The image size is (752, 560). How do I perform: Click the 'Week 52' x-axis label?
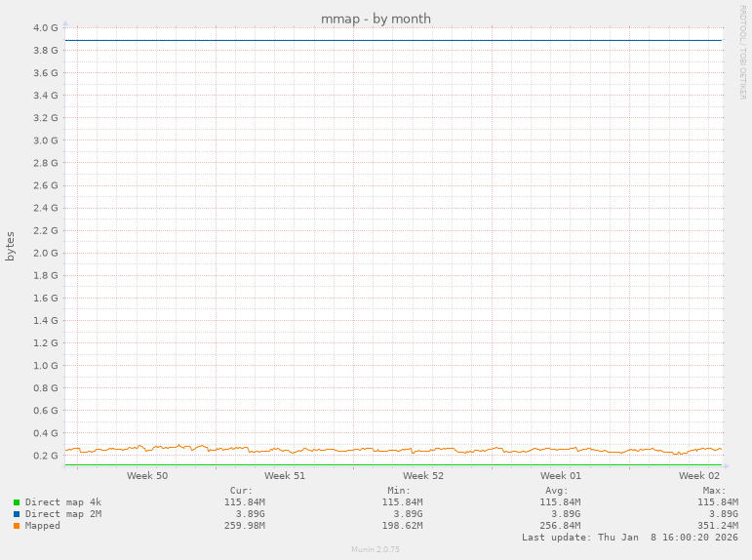(423, 476)
